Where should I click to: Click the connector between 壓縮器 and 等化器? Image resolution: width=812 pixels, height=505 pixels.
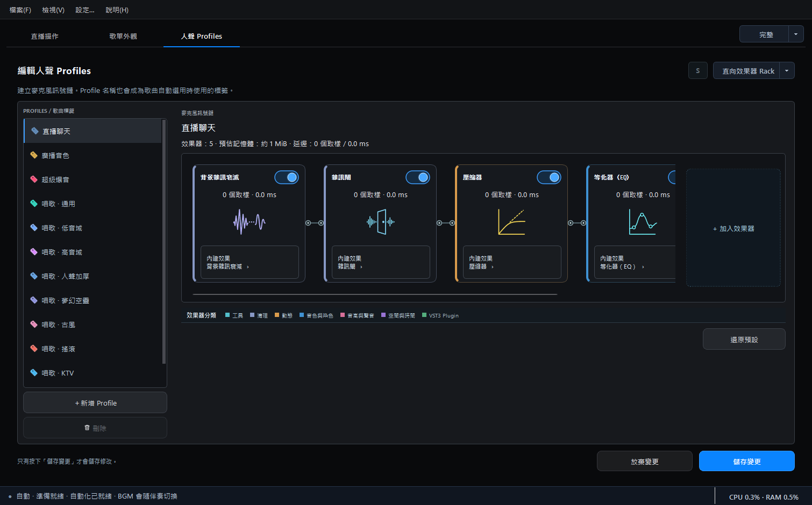577,223
